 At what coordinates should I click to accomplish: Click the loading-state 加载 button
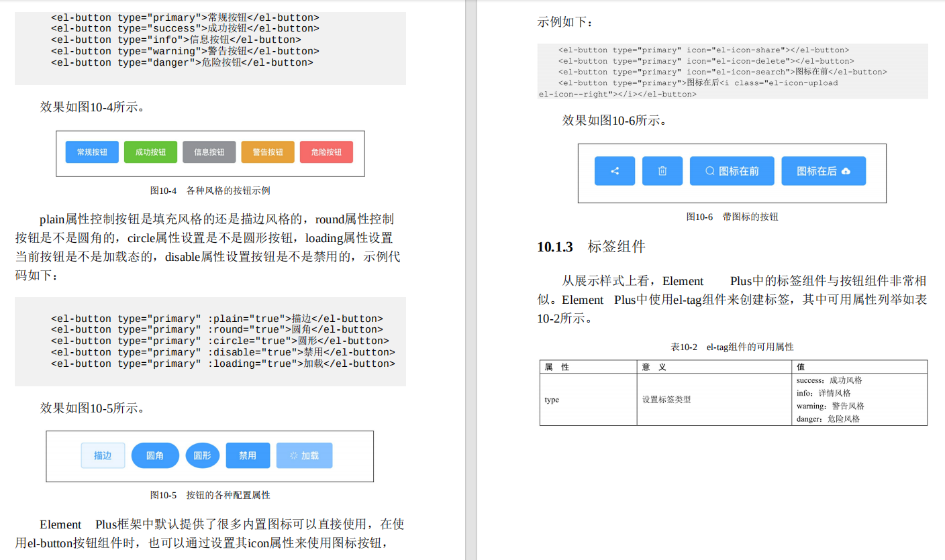[x=304, y=455]
